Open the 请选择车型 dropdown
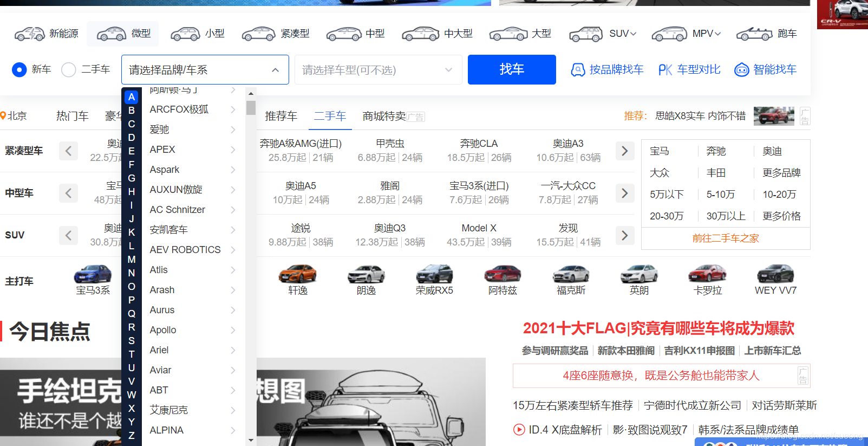The image size is (868, 446). pos(378,69)
